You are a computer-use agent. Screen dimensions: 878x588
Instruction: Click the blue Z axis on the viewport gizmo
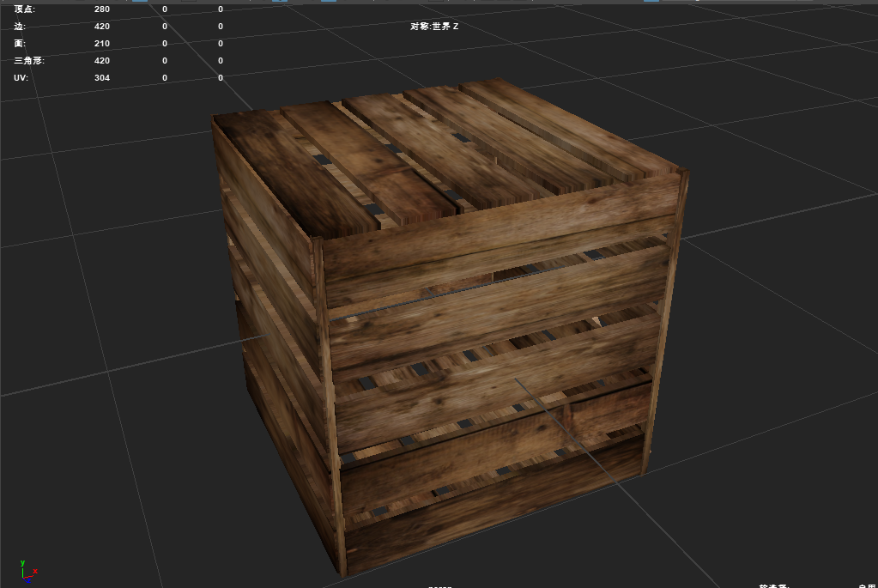(29, 581)
